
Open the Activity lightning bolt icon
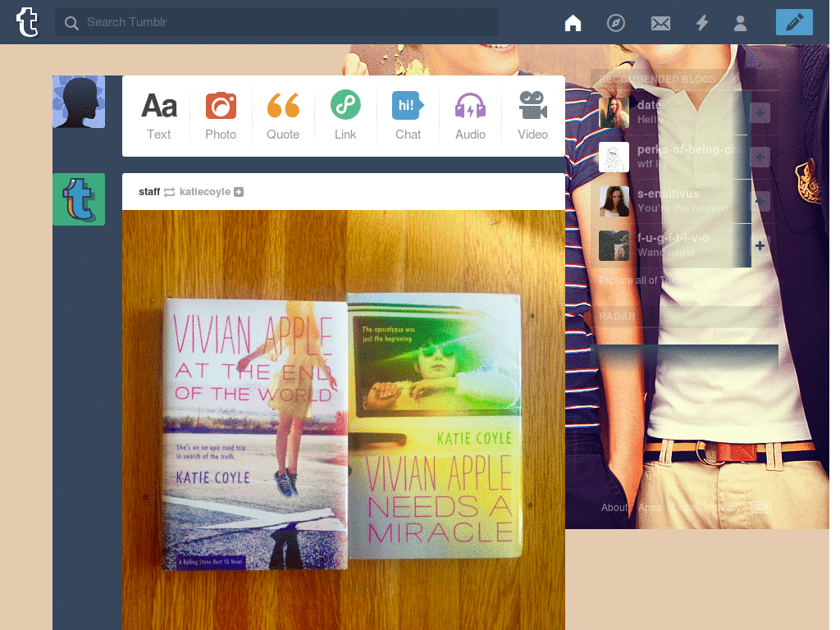click(702, 22)
